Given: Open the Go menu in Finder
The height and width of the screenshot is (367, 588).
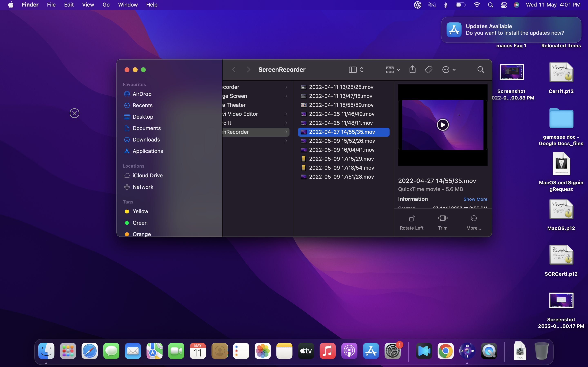Looking at the screenshot, I should pyautogui.click(x=105, y=5).
